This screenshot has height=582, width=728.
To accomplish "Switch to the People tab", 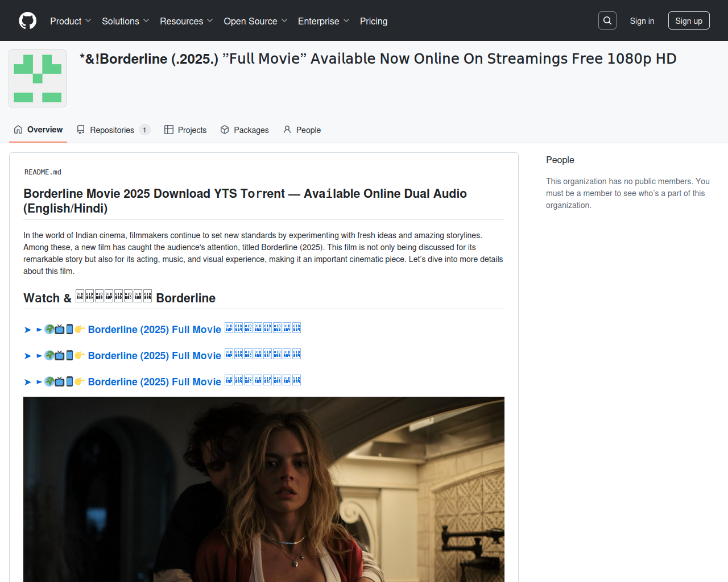I will [x=302, y=130].
